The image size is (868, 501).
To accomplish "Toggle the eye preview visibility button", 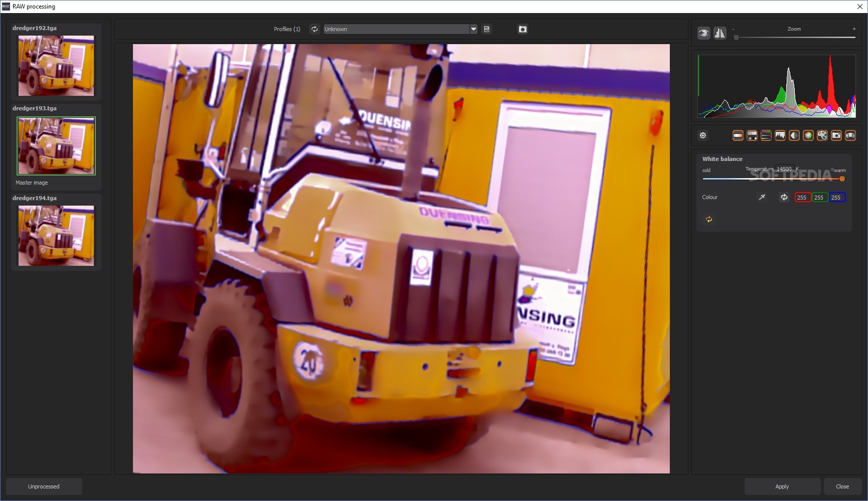I will (704, 33).
